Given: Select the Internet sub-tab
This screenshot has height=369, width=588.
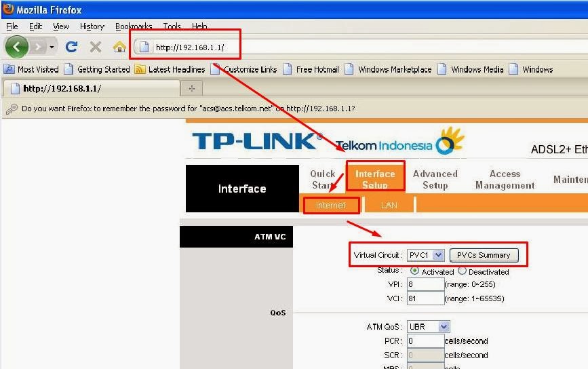Looking at the screenshot, I should (330, 205).
